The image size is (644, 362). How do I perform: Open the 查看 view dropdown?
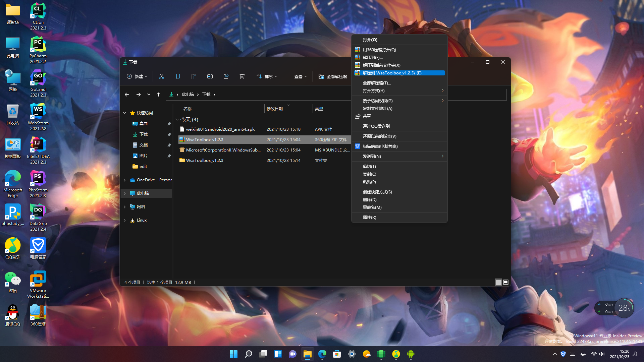pos(297,76)
